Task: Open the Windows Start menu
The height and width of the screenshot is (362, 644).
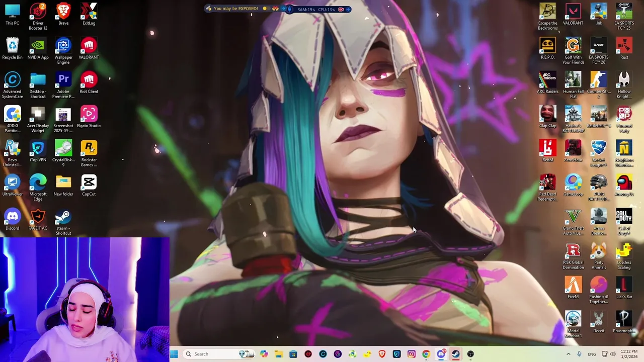Action: [174, 354]
